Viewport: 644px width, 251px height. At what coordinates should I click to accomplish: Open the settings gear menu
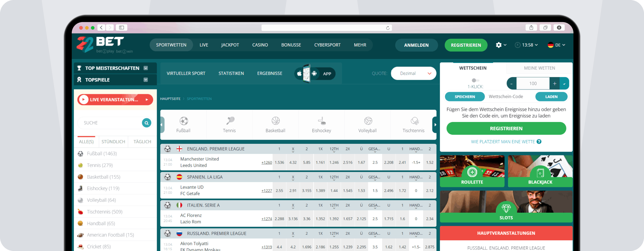coord(499,45)
